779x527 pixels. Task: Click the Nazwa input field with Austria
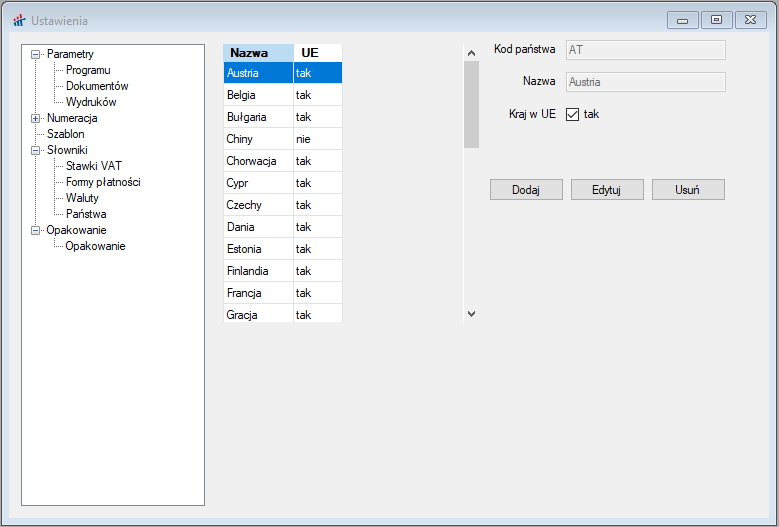[645, 82]
